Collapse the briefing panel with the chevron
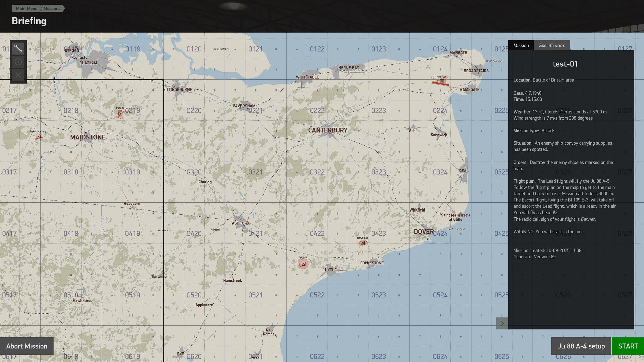 [502, 323]
